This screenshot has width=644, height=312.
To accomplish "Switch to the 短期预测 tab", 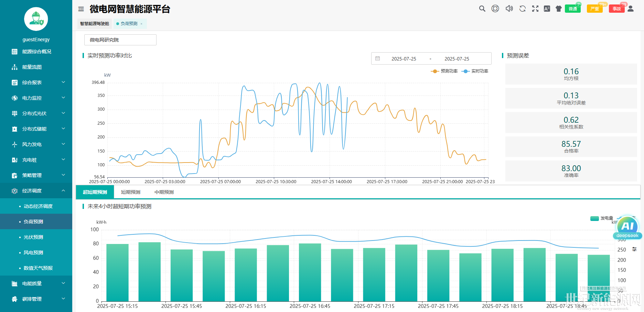I will pyautogui.click(x=131, y=192).
